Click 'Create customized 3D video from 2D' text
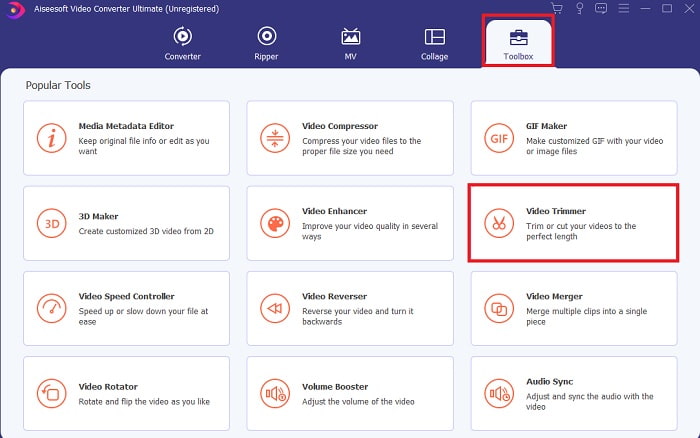Image resolution: width=700 pixels, height=438 pixels. click(x=146, y=231)
